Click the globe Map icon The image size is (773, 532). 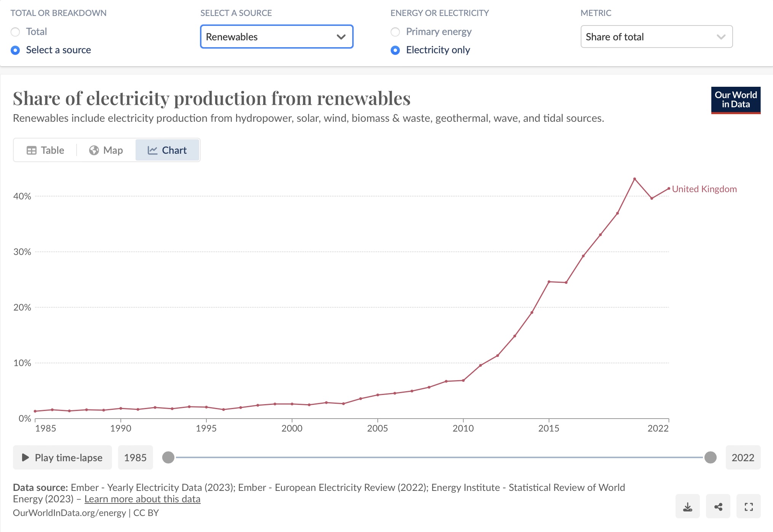[94, 150]
